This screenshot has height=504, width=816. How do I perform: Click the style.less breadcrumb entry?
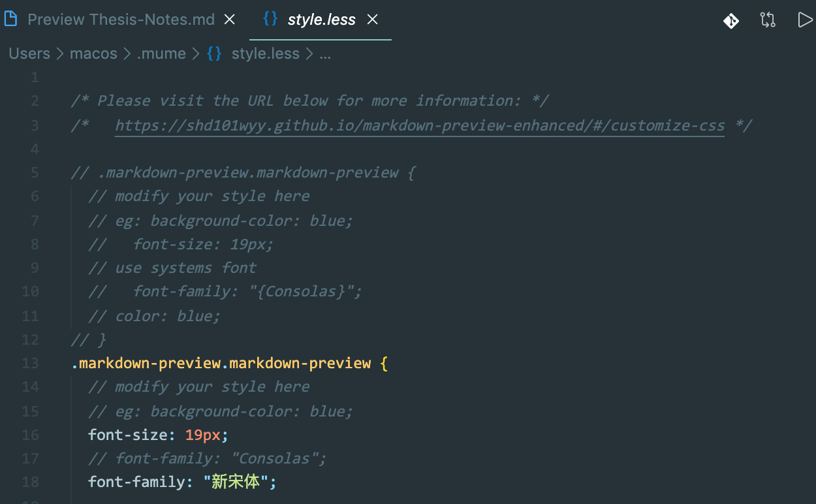pyautogui.click(x=266, y=54)
